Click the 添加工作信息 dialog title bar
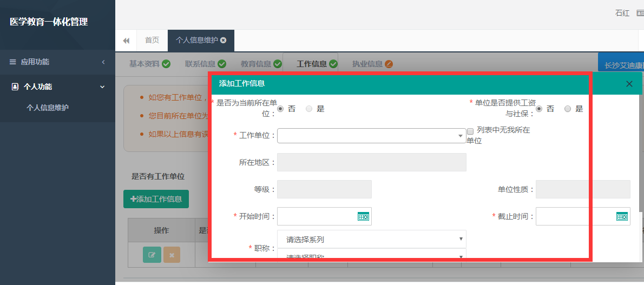644x285 pixels. pos(425,83)
